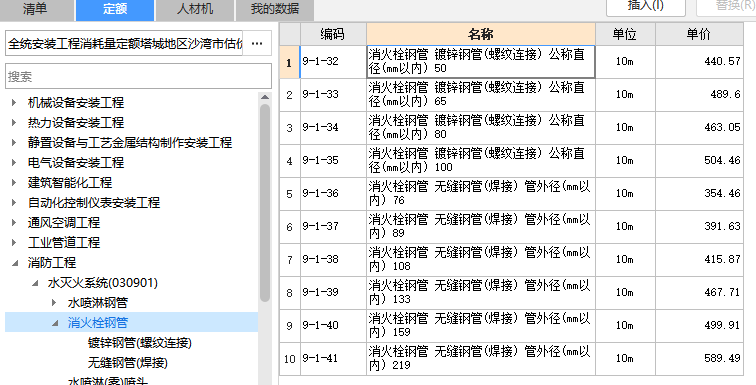The image size is (756, 385).
Task: Select 机械设备安装工程 in the tree
Action: [76, 102]
